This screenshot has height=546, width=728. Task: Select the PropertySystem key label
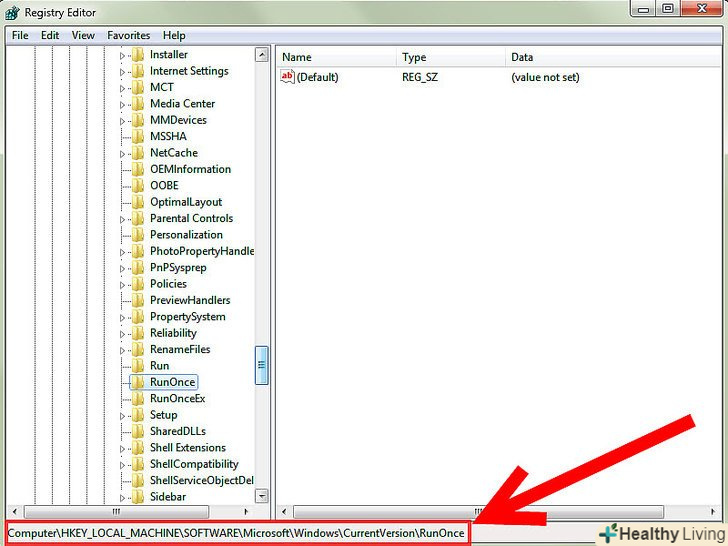(188, 317)
